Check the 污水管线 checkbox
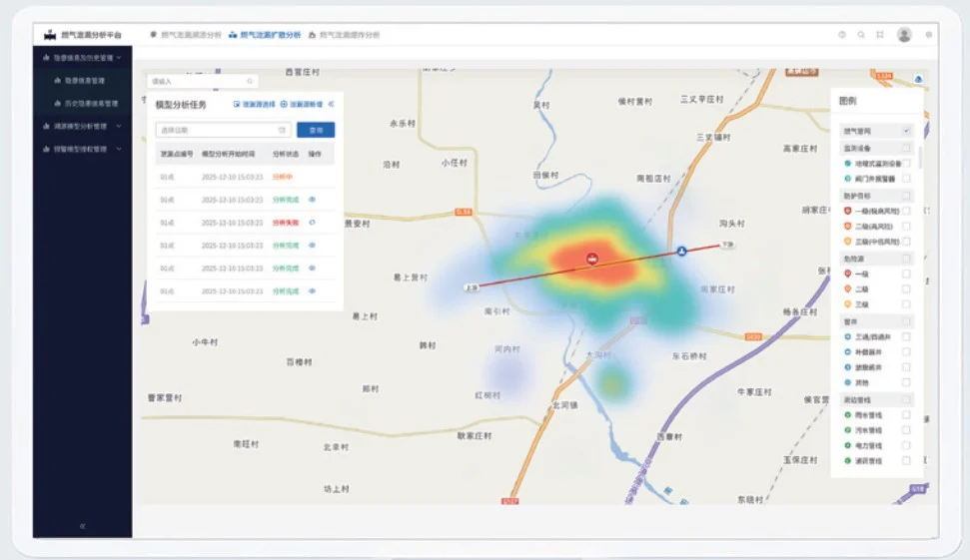970x560 pixels. [906, 430]
